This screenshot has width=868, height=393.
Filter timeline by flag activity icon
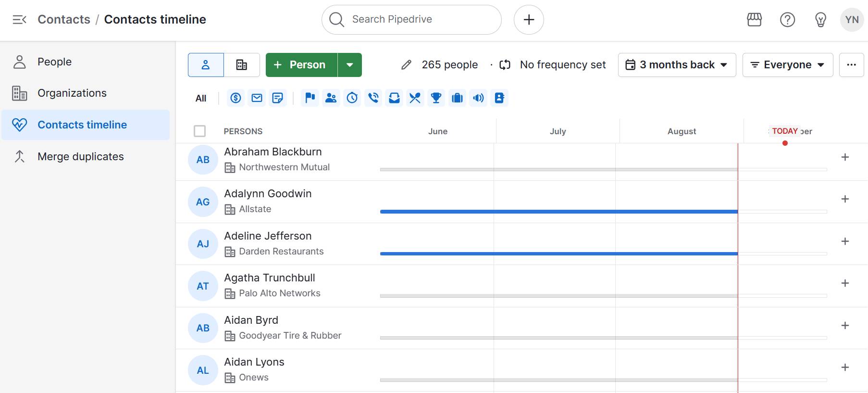pyautogui.click(x=310, y=98)
